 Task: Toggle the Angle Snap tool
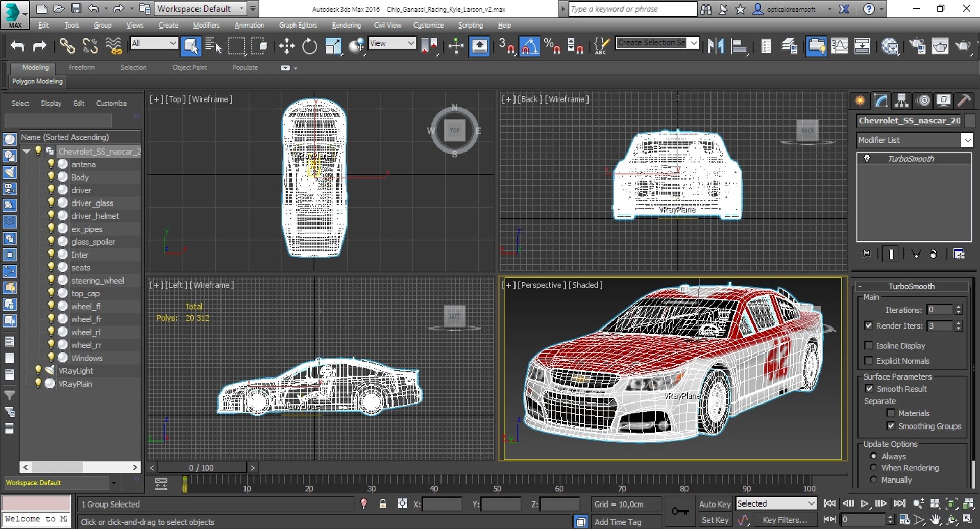tap(529, 46)
